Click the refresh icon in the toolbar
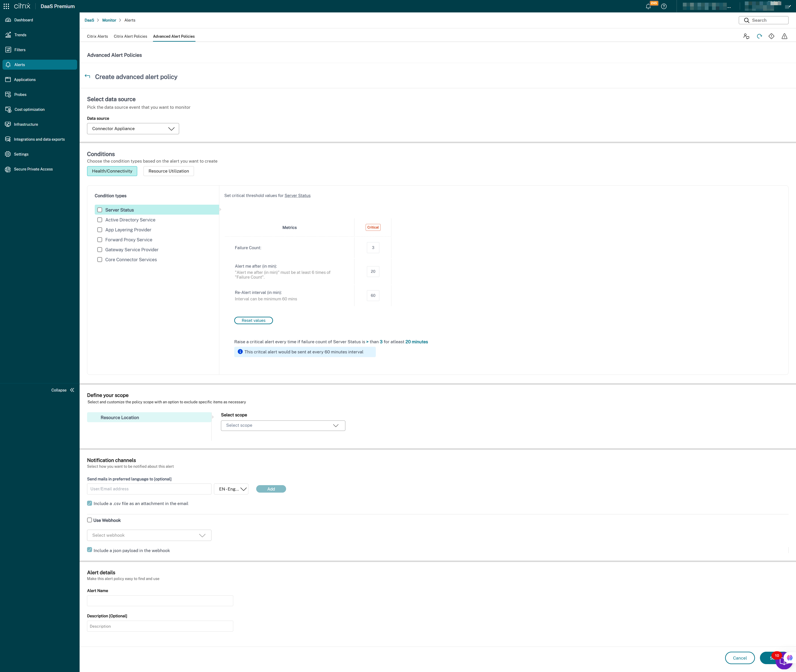 pos(759,36)
